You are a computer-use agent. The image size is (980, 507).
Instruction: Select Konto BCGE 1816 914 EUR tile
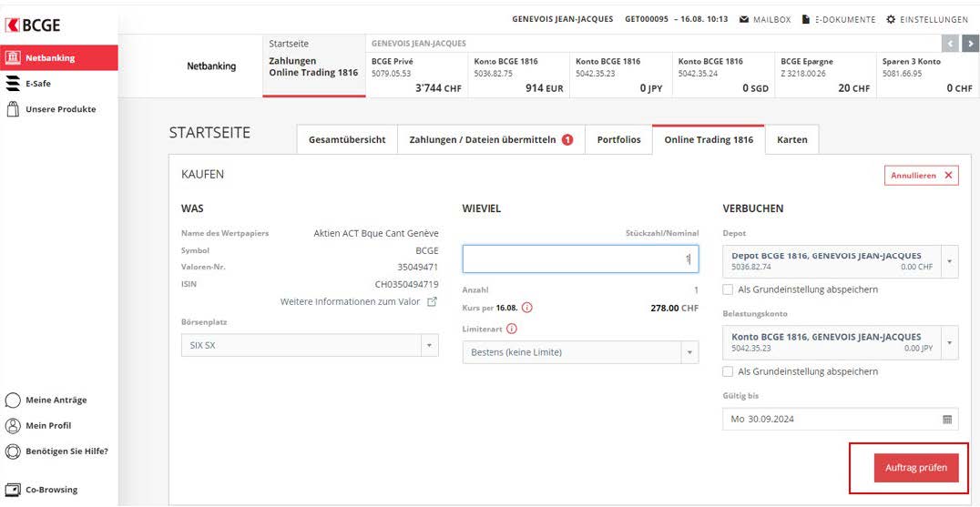click(519, 75)
